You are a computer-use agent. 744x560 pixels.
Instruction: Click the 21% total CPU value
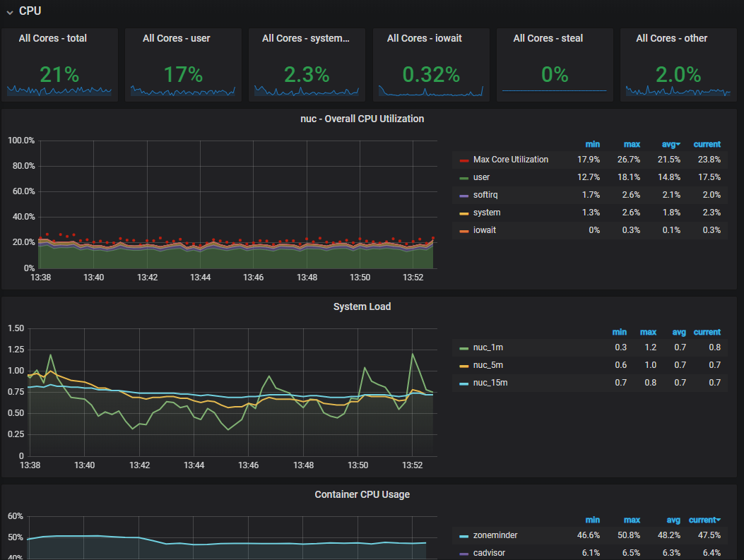coord(59,74)
